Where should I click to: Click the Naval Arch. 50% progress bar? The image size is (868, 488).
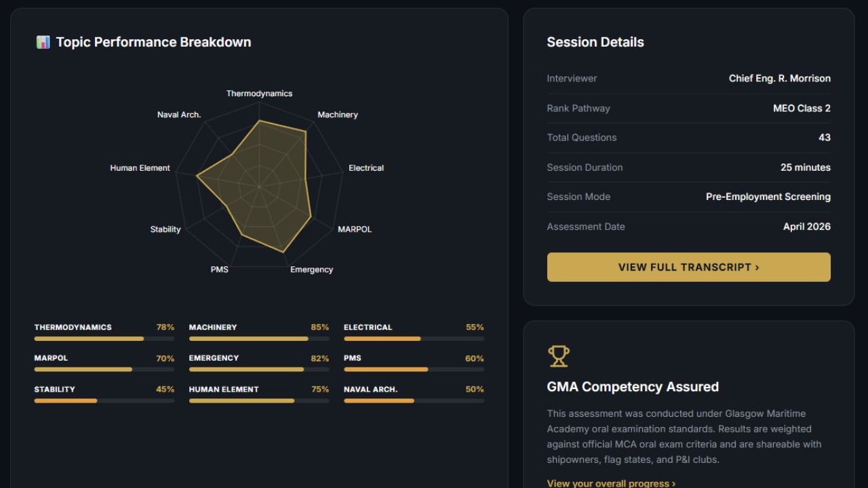(x=414, y=401)
